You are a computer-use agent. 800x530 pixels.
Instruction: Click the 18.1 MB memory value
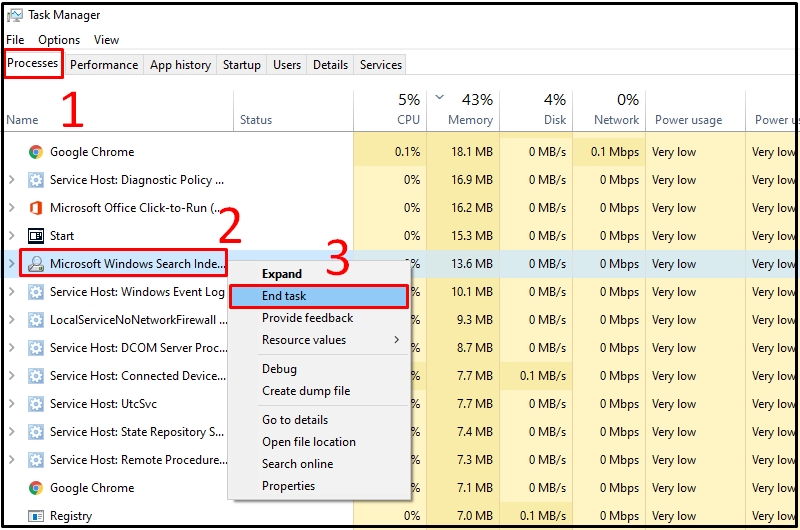coord(471,152)
